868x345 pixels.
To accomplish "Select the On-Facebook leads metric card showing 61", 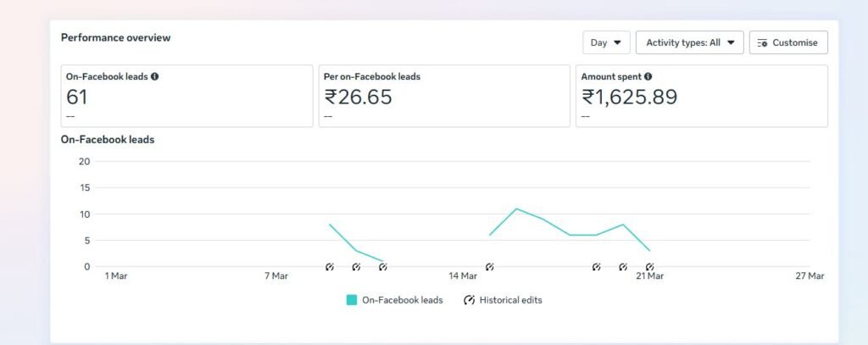I will pos(186,96).
